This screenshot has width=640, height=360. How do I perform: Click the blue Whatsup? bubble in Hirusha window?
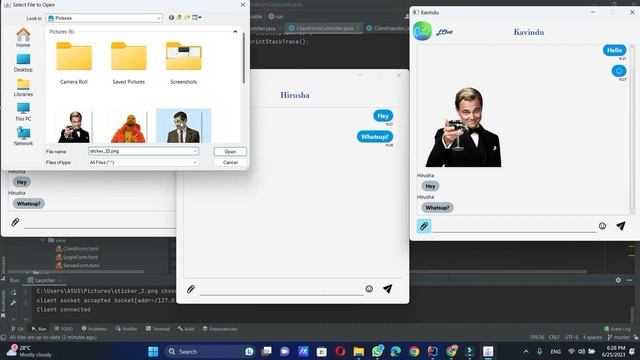(375, 137)
